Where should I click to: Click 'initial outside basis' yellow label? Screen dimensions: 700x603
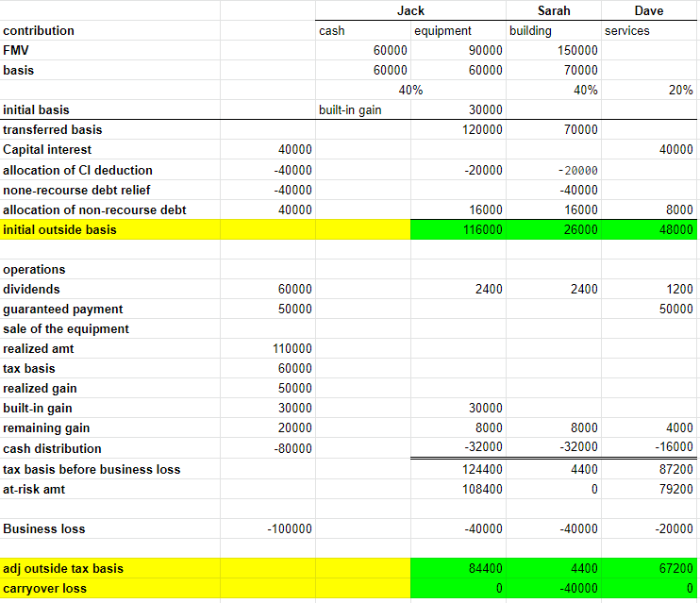59,229
